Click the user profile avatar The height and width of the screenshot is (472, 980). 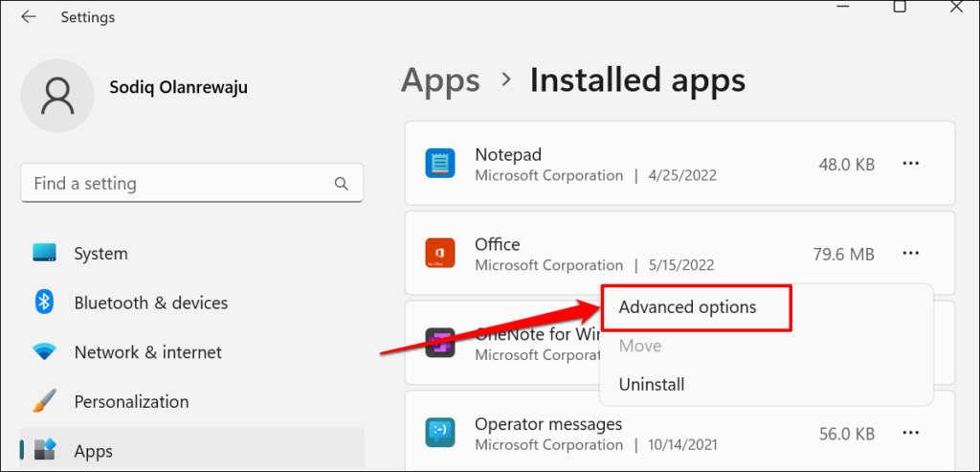57,96
